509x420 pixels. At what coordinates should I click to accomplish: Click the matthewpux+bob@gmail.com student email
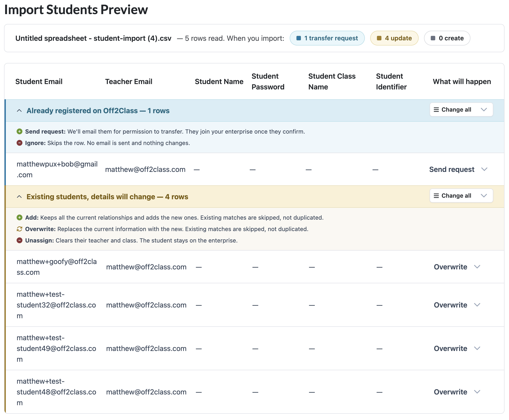tap(57, 169)
